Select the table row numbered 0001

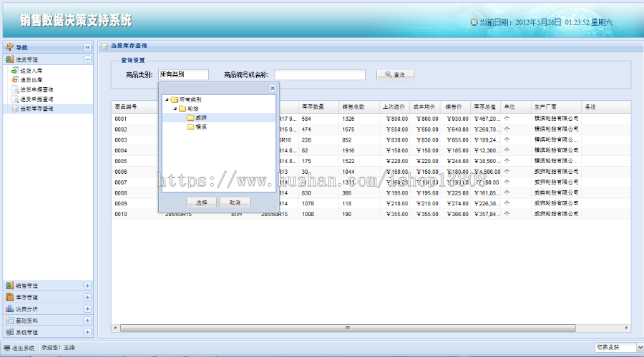[x=371, y=119]
